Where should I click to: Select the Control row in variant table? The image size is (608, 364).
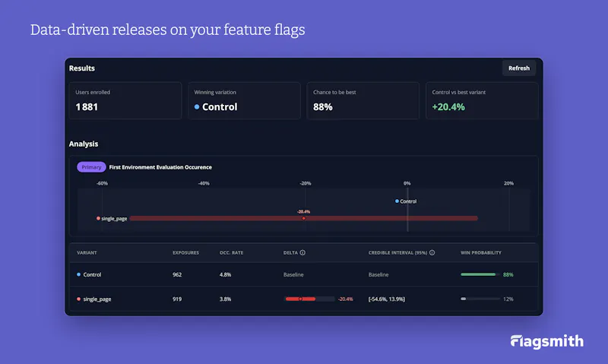303,274
